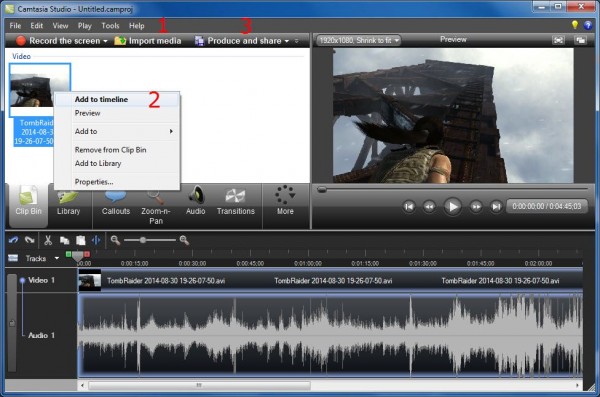600x397 pixels.
Task: Expand Record the screen dropdown arrow
Action: pyautogui.click(x=105, y=41)
